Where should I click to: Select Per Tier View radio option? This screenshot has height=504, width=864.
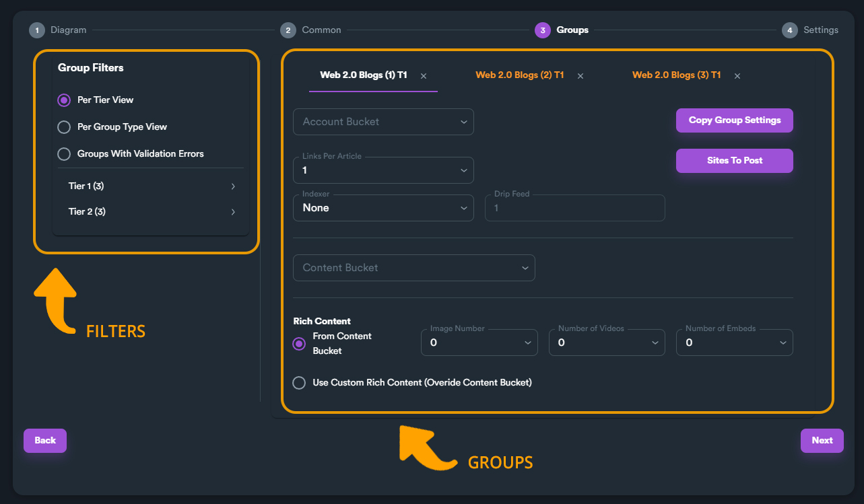pyautogui.click(x=64, y=100)
